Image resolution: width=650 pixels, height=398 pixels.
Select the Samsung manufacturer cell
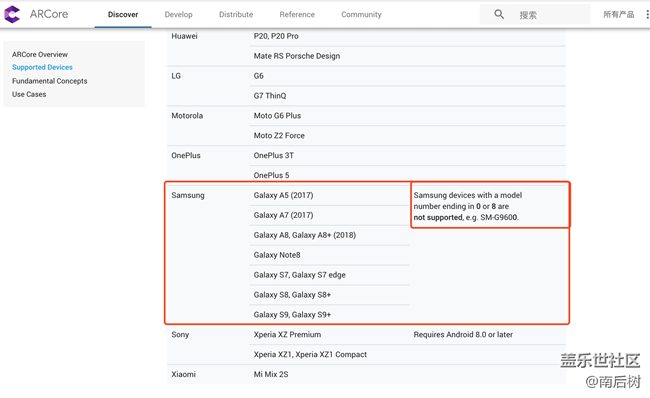coord(188,195)
